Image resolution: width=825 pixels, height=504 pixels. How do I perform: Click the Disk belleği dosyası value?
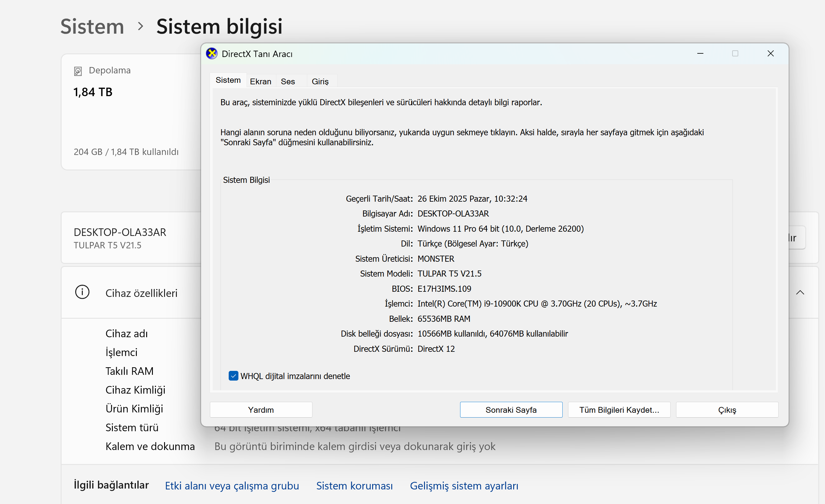tap(493, 334)
